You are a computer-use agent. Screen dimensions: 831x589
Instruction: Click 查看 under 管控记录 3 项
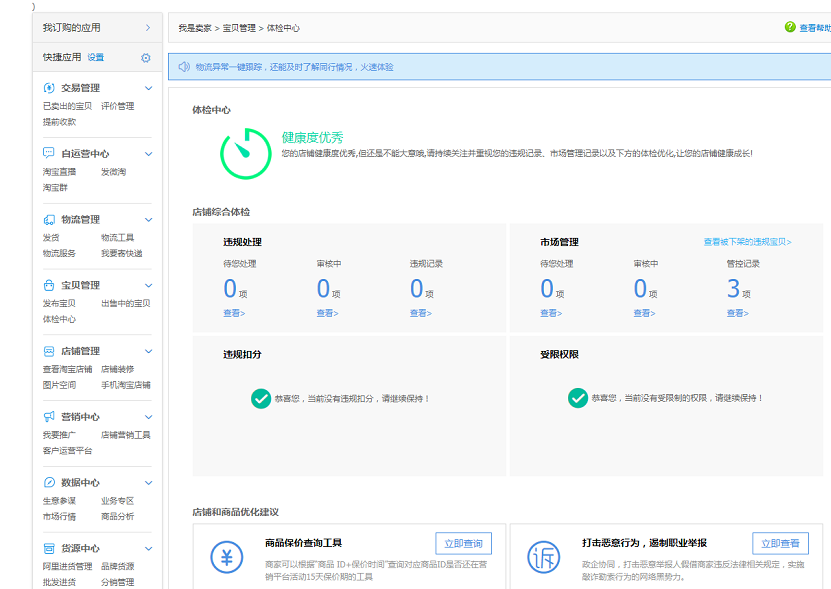click(x=738, y=313)
